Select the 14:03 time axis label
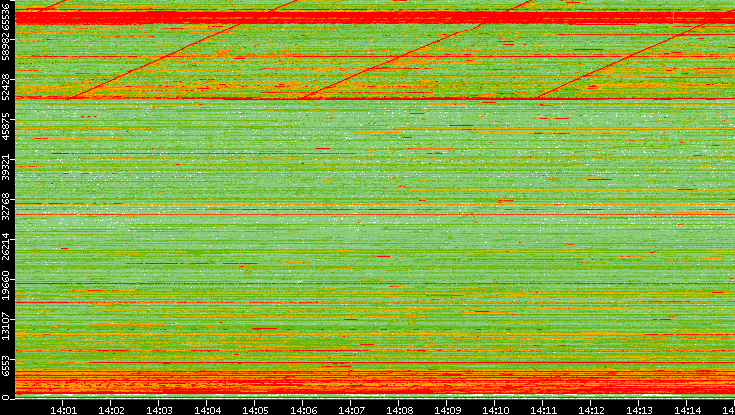Viewport: 735px width, 415px height. 158,410
